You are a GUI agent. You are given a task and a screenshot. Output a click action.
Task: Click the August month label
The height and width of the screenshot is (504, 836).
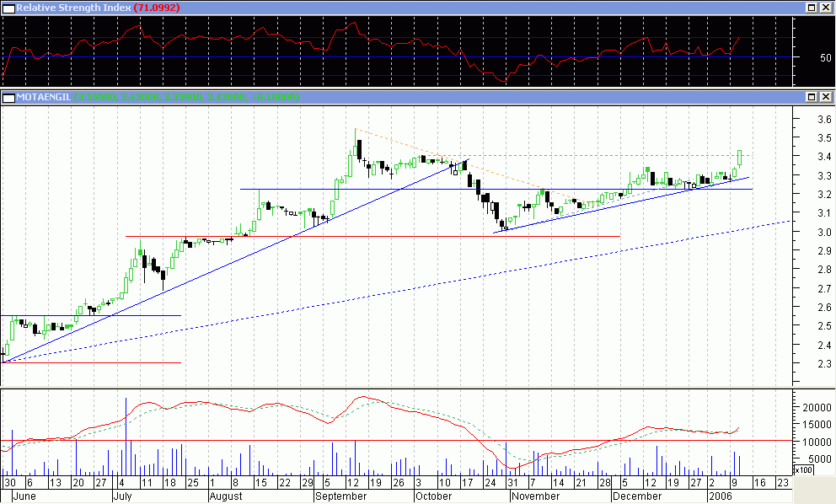pos(226,496)
